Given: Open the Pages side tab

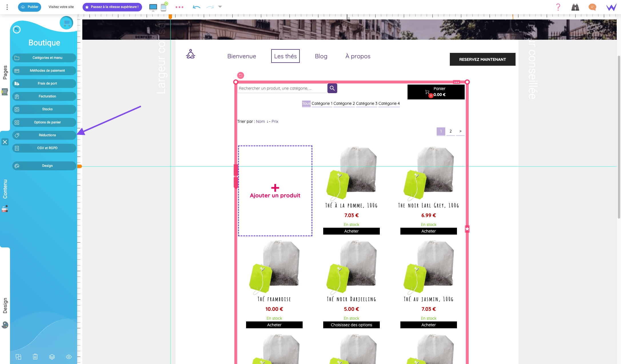Looking at the screenshot, I should pyautogui.click(x=5, y=72).
